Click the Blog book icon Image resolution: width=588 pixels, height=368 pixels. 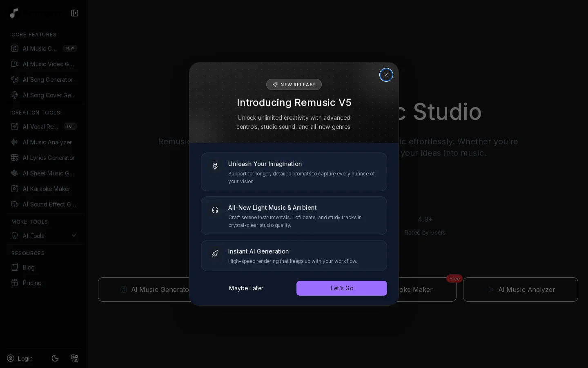tap(15, 267)
